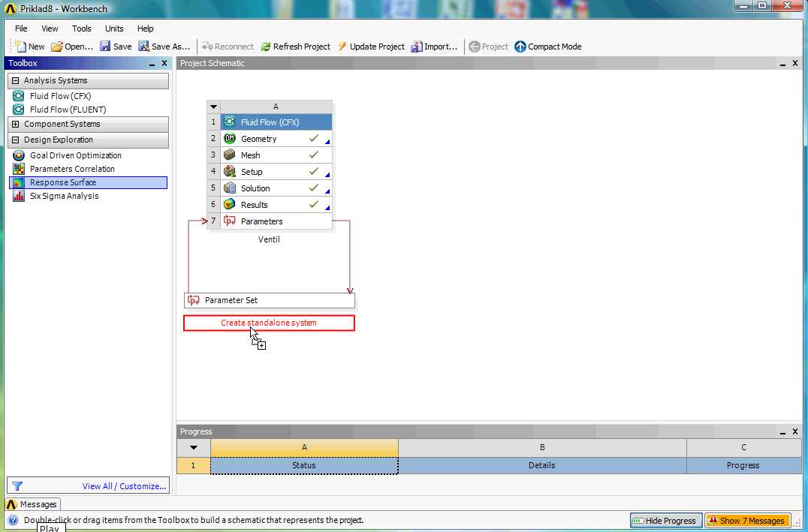Viewport: 808px width, 532px height.
Task: Click the Setup cell icon
Action: pos(230,172)
